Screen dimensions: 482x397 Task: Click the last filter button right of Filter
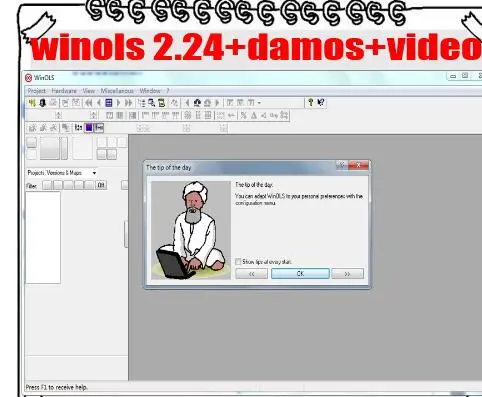coord(101,185)
